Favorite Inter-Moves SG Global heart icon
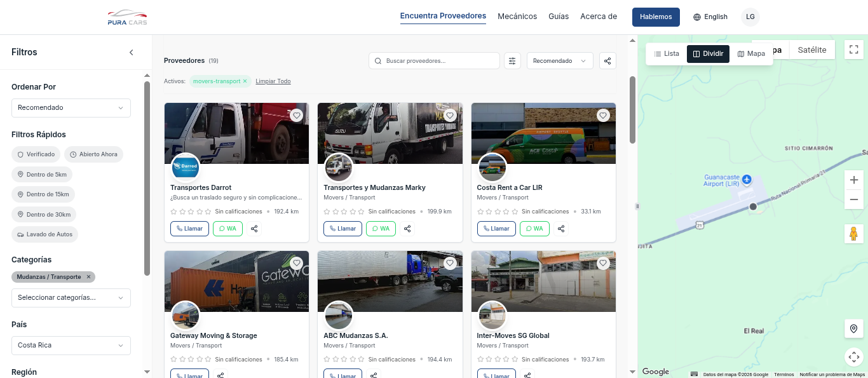This screenshot has width=868, height=378. pyautogui.click(x=603, y=263)
